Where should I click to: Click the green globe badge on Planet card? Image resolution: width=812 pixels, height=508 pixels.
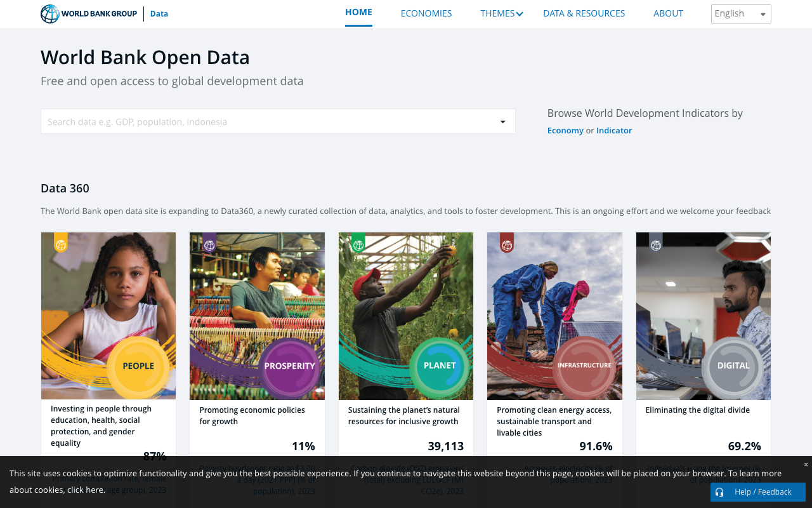pos(358,243)
